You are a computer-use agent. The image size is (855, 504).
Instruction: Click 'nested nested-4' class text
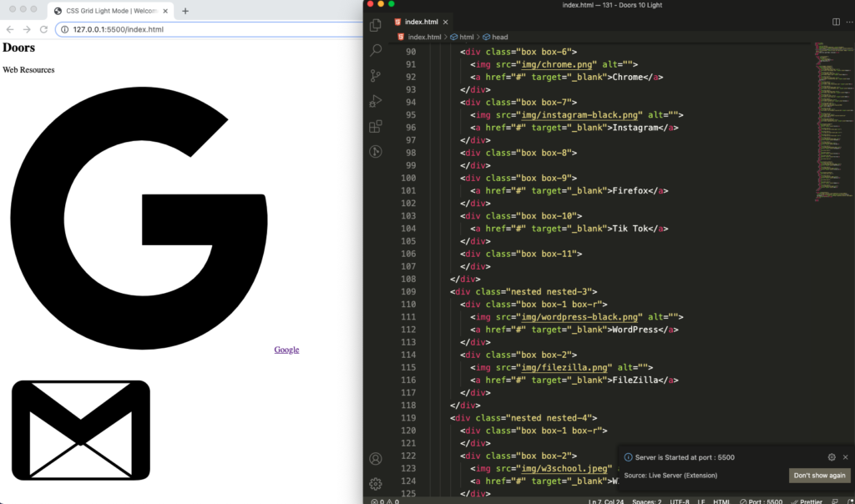(549, 418)
